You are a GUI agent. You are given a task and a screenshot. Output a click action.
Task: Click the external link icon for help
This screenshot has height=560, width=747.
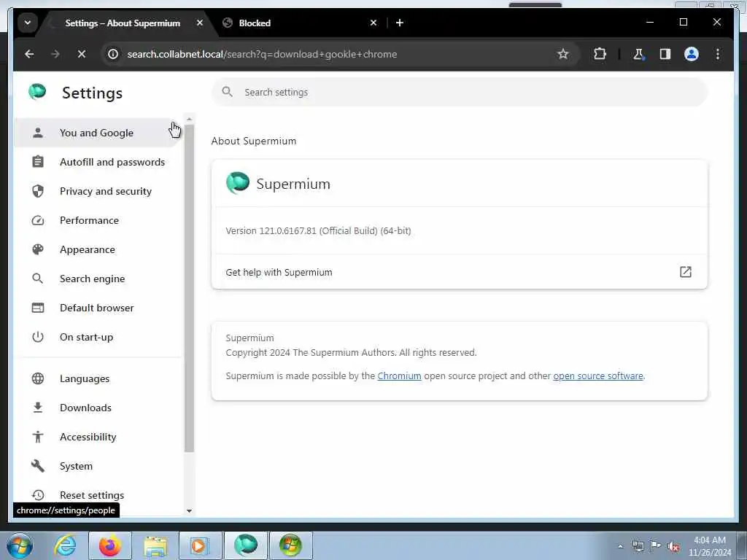tap(686, 272)
